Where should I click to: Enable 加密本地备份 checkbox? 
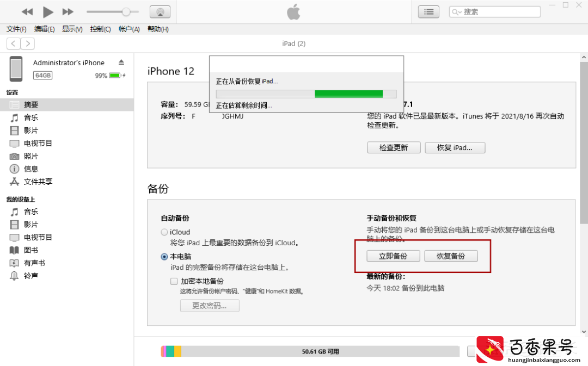(174, 281)
